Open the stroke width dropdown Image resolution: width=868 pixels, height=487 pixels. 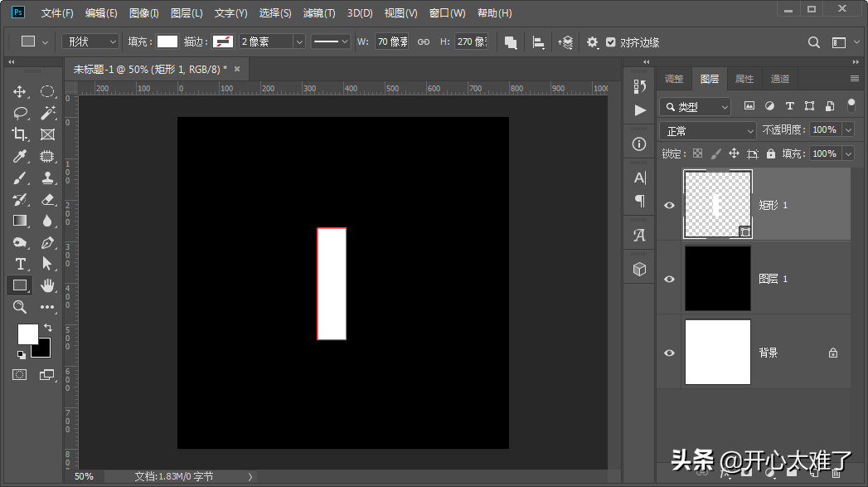(x=299, y=41)
